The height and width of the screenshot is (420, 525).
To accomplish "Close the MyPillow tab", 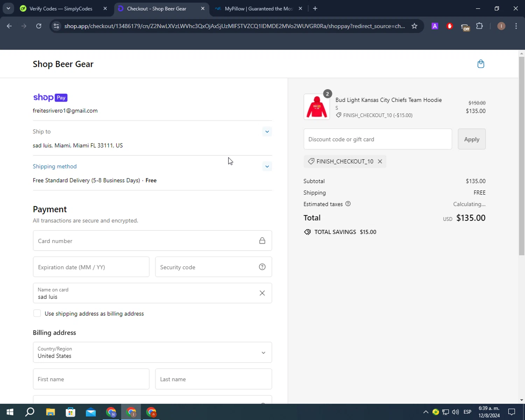I will [x=300, y=8].
